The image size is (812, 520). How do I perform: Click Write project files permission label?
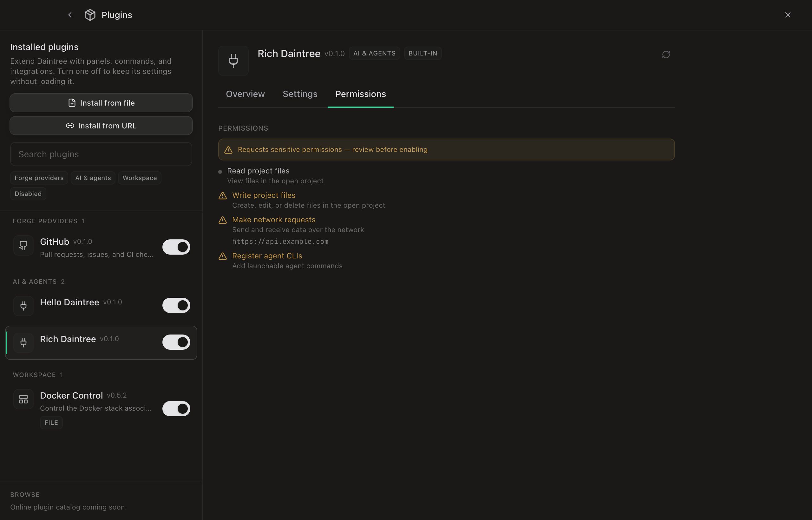coord(264,195)
